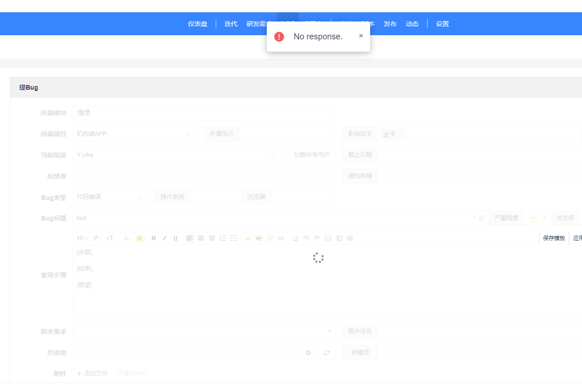Click in the 重现步骤 editor text area
Image resolution: width=582 pixels, height=392 pixels.
click(327, 281)
